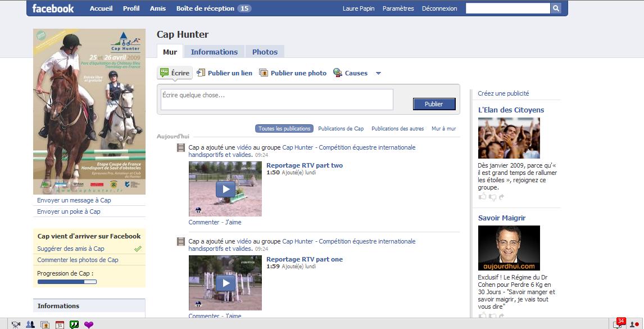Play the Reportage RTV part two video
The image size is (644, 329).
[225, 189]
